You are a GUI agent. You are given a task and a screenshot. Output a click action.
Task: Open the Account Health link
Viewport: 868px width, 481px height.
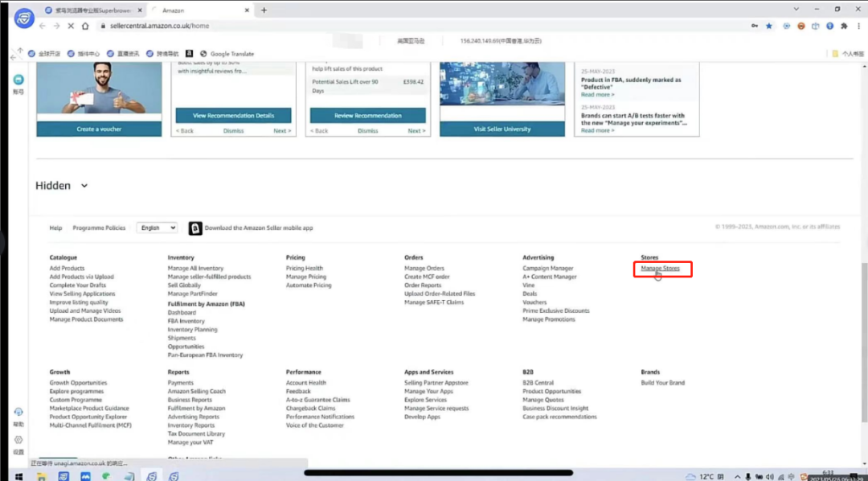click(306, 383)
